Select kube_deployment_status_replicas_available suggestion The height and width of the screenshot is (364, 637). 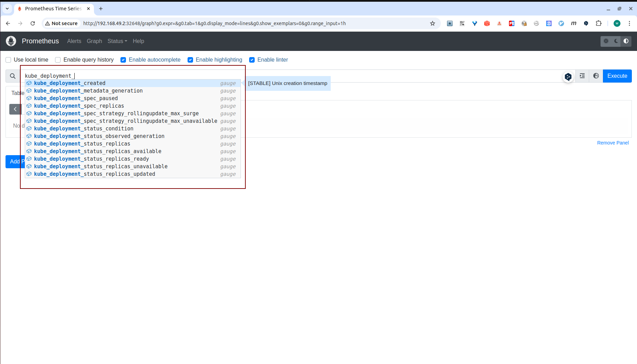coord(133,151)
